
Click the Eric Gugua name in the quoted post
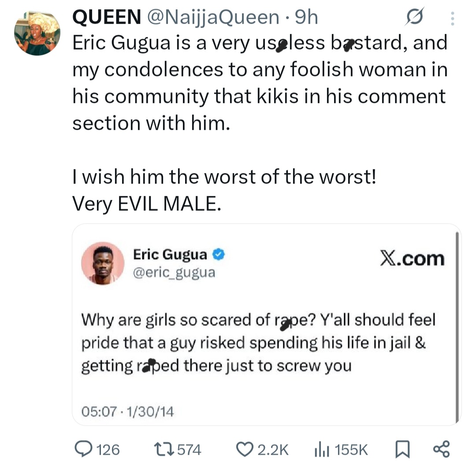pyautogui.click(x=170, y=254)
